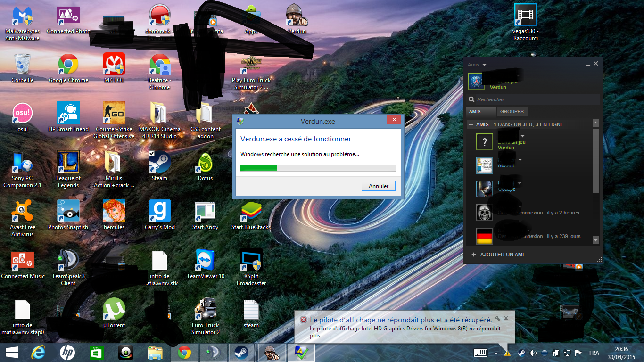Switch to the GROUPES tab
This screenshot has width=644, height=362.
pyautogui.click(x=512, y=112)
